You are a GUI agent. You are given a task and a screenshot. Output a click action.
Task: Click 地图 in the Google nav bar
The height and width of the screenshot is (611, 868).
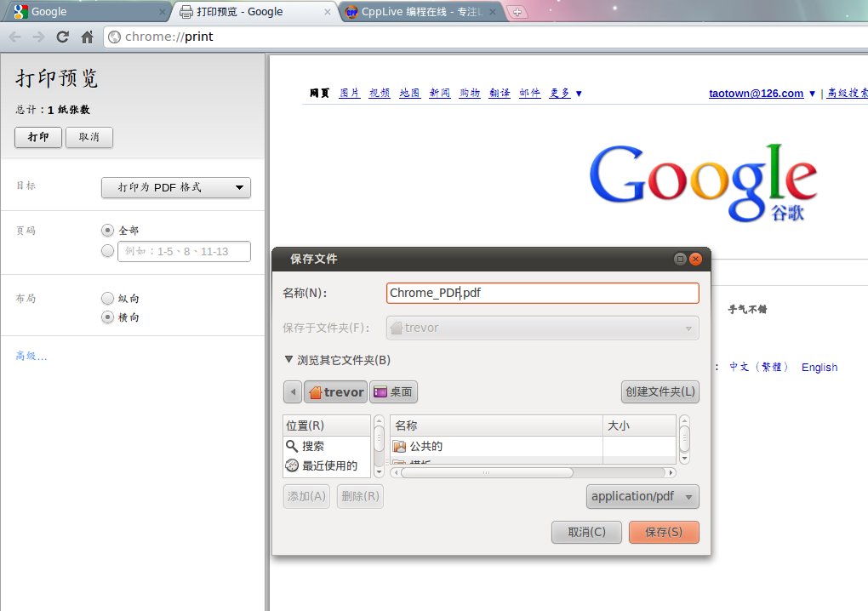(409, 93)
